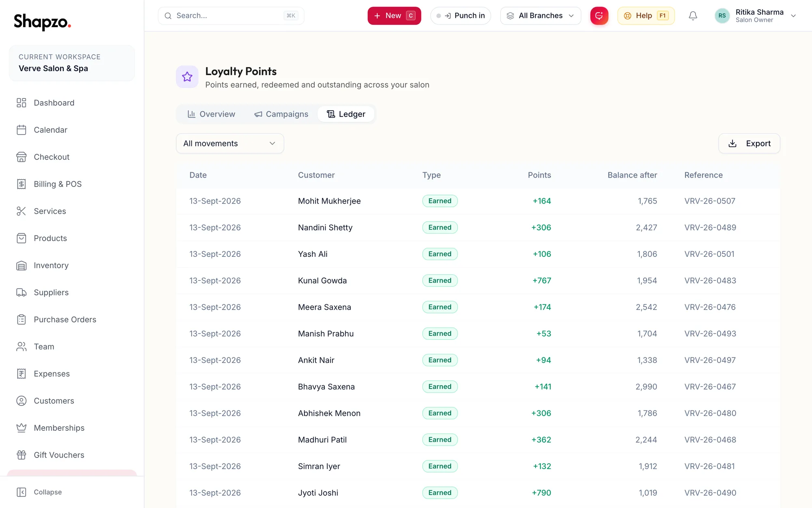Open the Ritika Sharma account menu
Screen dimensions: 812x508
tap(756, 16)
